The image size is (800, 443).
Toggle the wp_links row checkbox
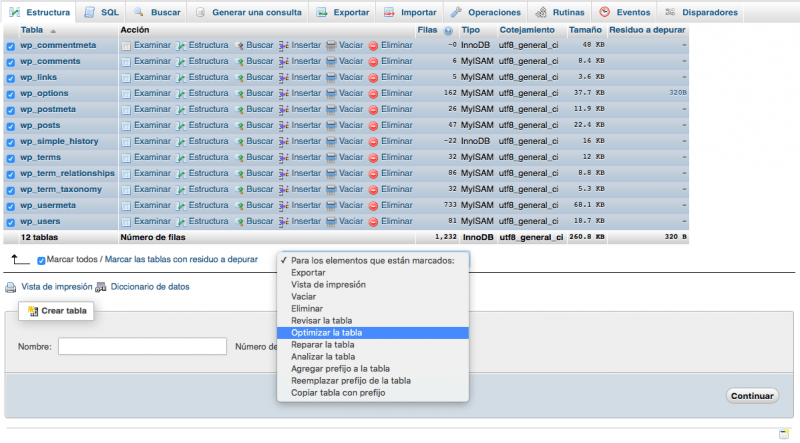tap(11, 79)
